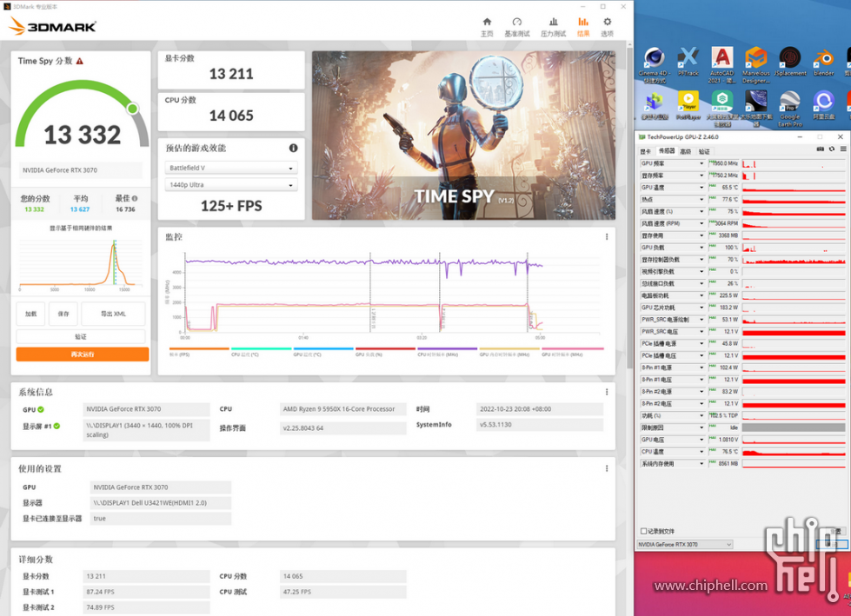This screenshot has height=616, width=851.
Task: Select the 太乐地图下载器 desktop icon
Action: pyautogui.click(x=756, y=109)
